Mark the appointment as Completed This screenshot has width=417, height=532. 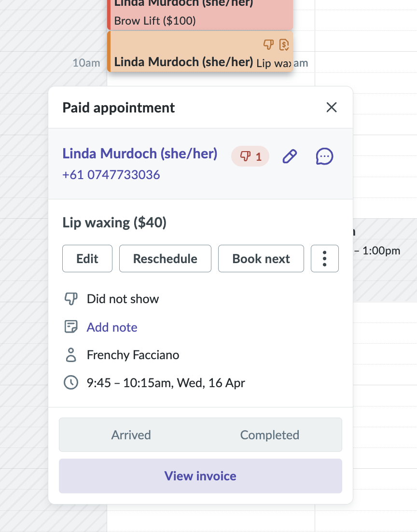pyautogui.click(x=269, y=434)
